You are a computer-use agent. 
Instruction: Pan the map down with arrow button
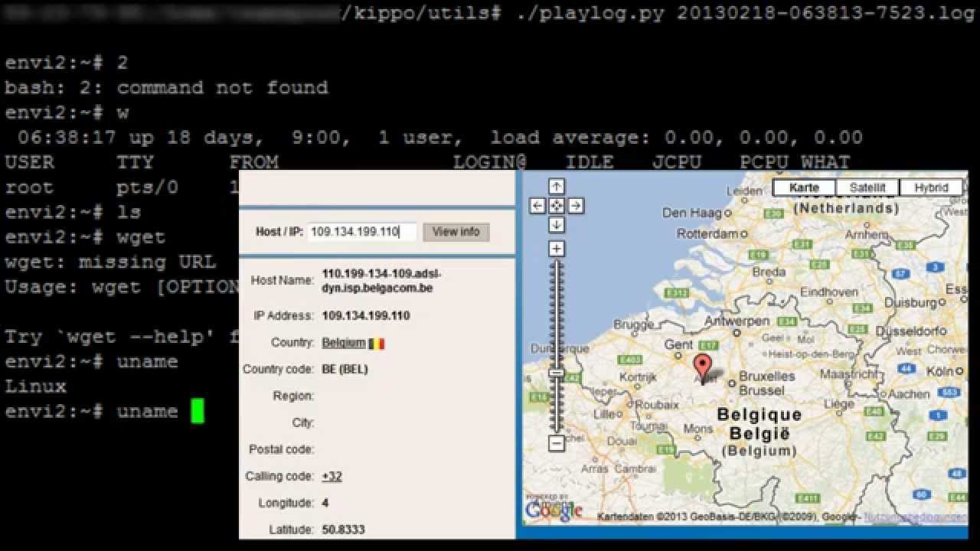pos(557,224)
